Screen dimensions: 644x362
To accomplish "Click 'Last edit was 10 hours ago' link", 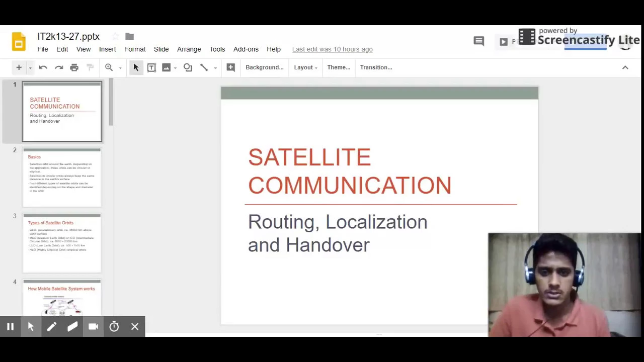I will (x=332, y=49).
